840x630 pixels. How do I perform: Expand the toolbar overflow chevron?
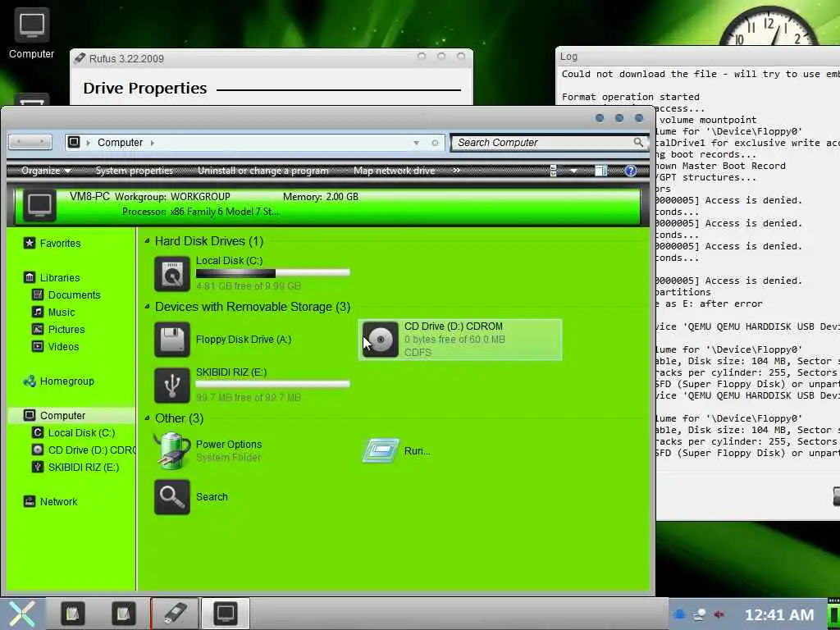tap(456, 171)
